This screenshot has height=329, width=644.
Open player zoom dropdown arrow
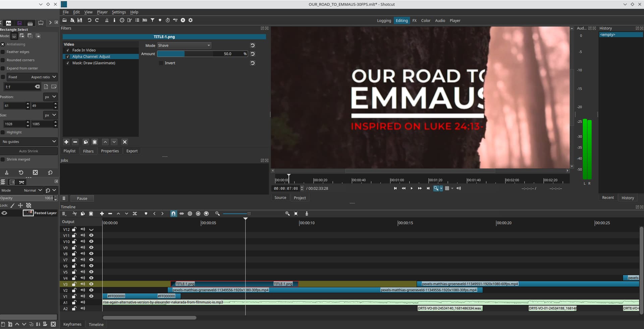coord(441,189)
